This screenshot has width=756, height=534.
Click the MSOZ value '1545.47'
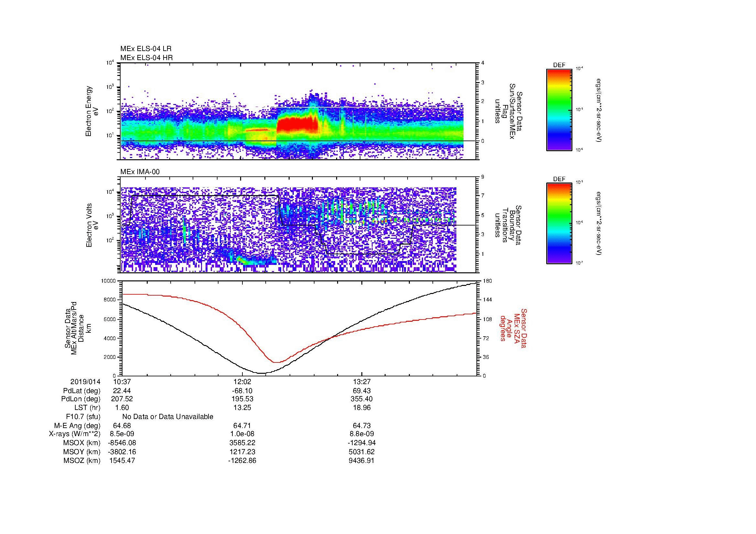point(122,461)
